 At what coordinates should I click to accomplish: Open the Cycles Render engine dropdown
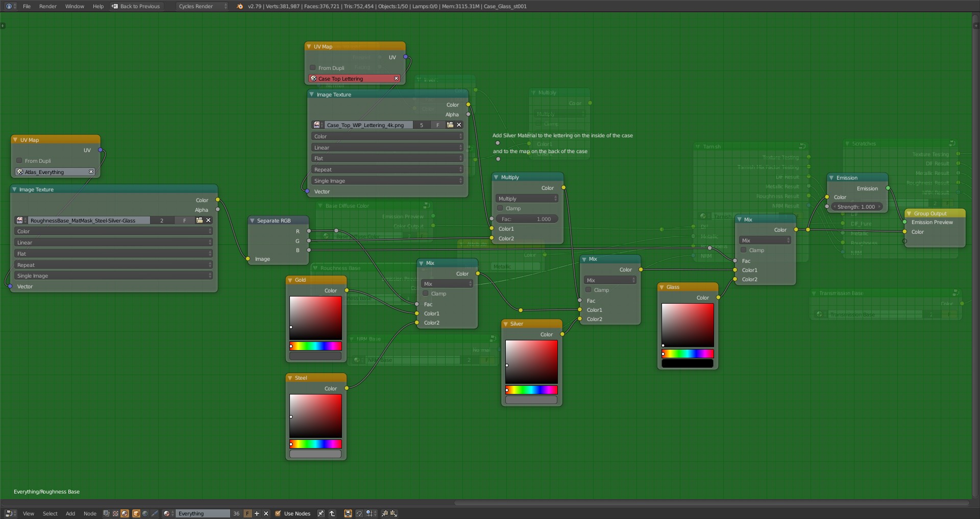coord(203,6)
